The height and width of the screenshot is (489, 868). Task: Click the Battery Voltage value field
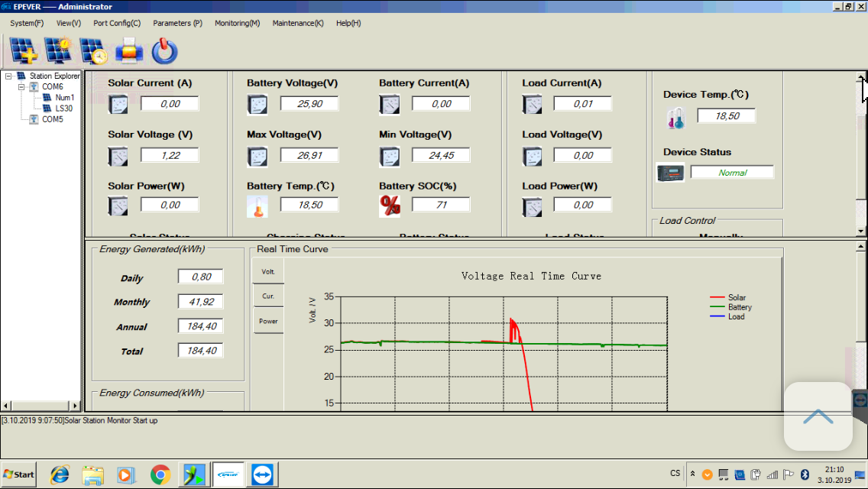(x=309, y=104)
